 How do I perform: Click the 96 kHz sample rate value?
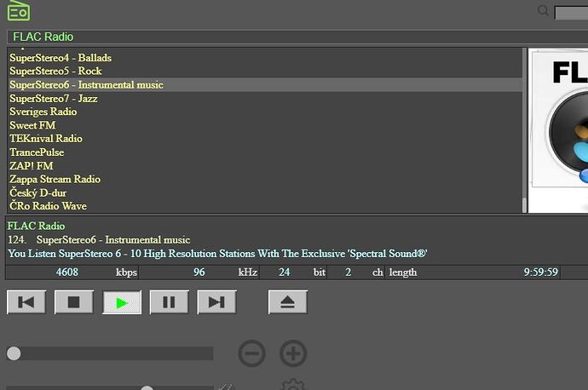(199, 272)
